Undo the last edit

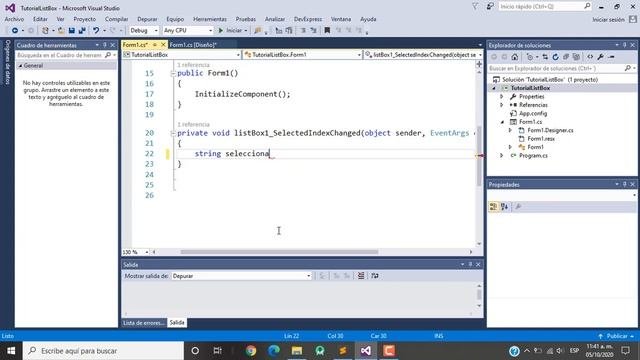coord(96,31)
